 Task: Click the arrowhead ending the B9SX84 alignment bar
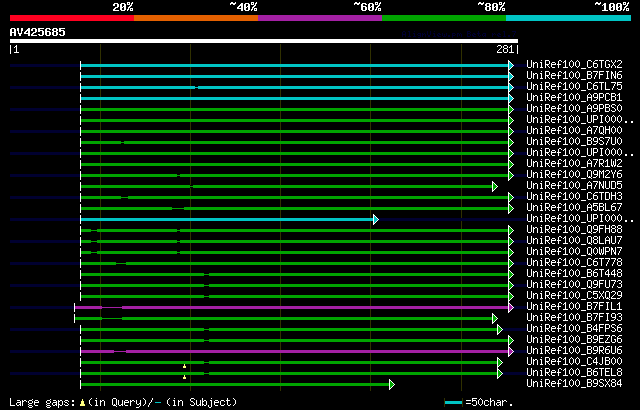[391, 384]
